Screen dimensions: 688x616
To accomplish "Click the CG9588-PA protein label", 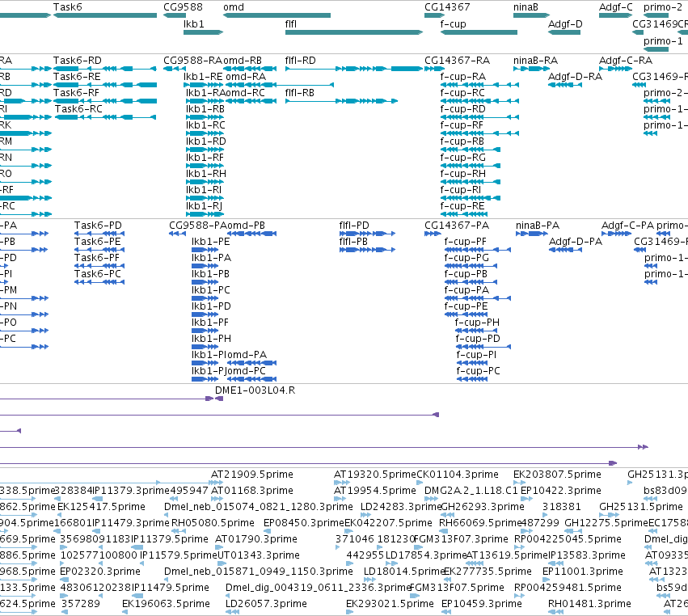I will [198, 226].
